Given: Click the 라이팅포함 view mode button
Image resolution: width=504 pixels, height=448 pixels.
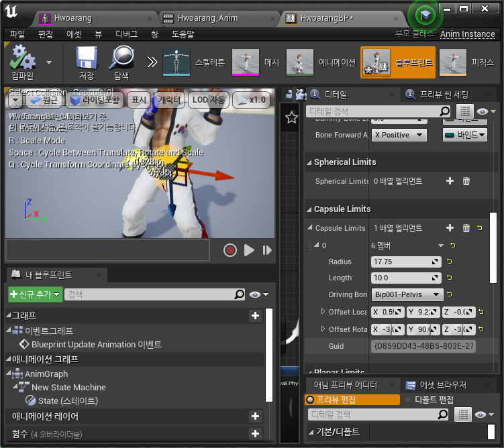Looking at the screenshot, I should pyautogui.click(x=95, y=100).
